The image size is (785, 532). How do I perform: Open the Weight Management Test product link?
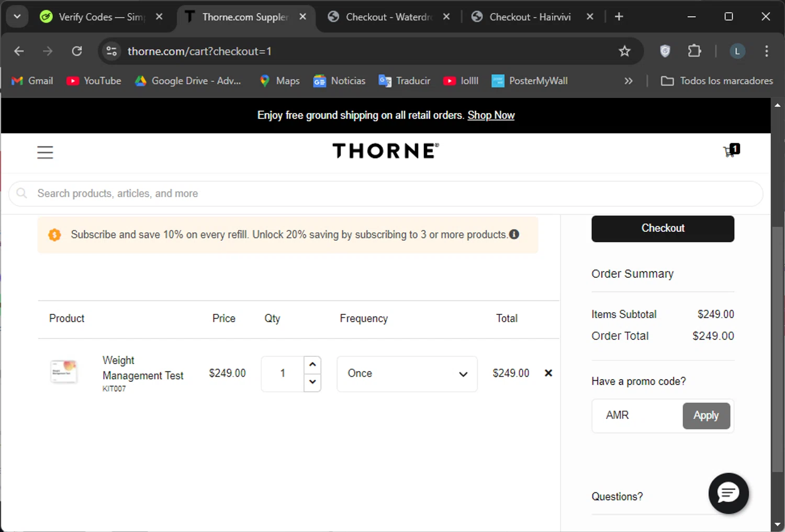(143, 368)
